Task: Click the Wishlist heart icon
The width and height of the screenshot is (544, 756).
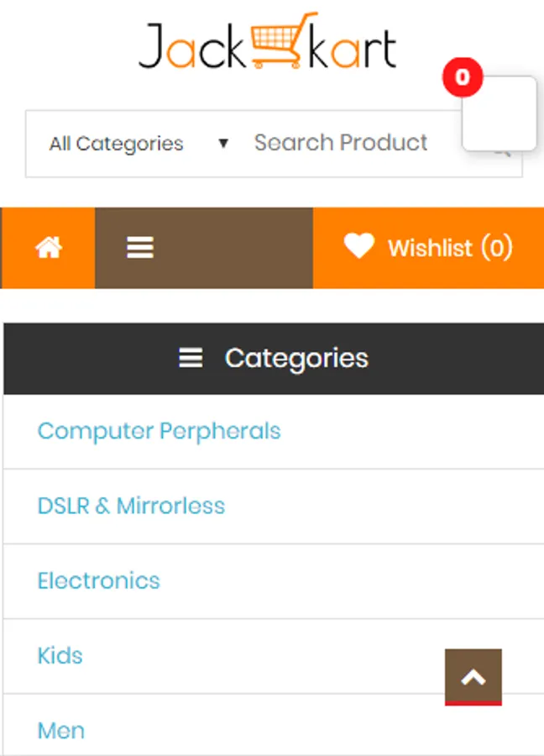Action: 359,247
